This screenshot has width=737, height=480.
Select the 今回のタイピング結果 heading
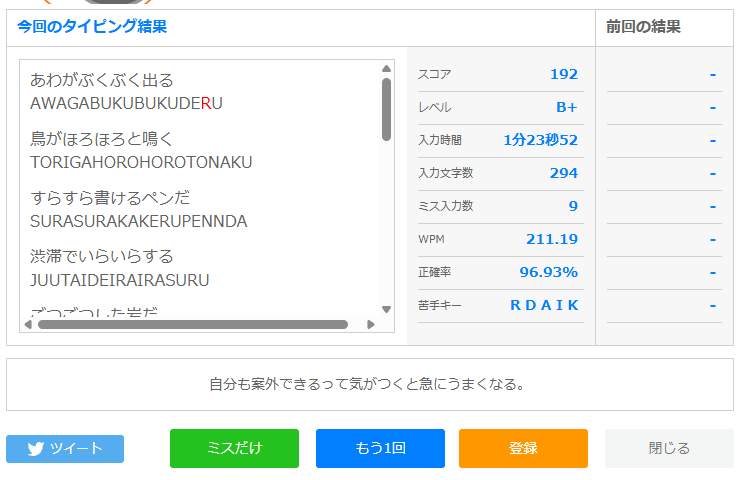92,26
